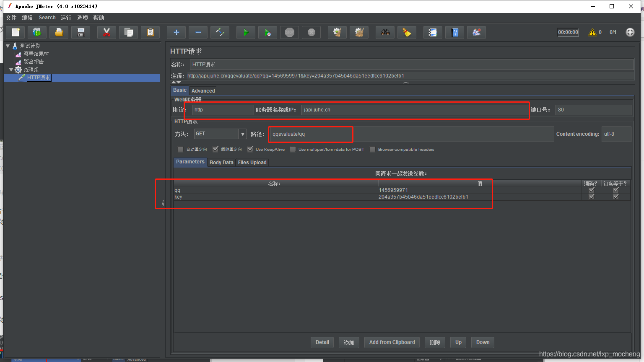Click the server name field japi.juhe.cn
This screenshot has width=644, height=362.
coord(414,110)
